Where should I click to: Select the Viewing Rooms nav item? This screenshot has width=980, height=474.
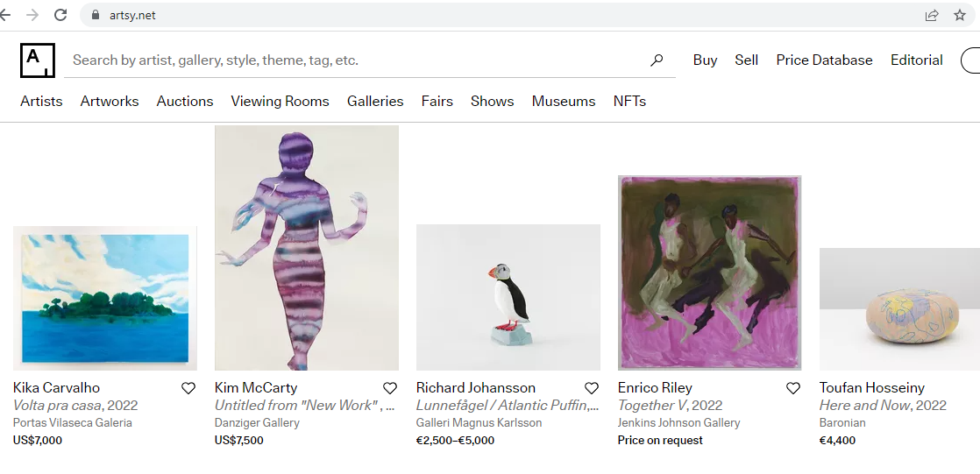click(280, 102)
